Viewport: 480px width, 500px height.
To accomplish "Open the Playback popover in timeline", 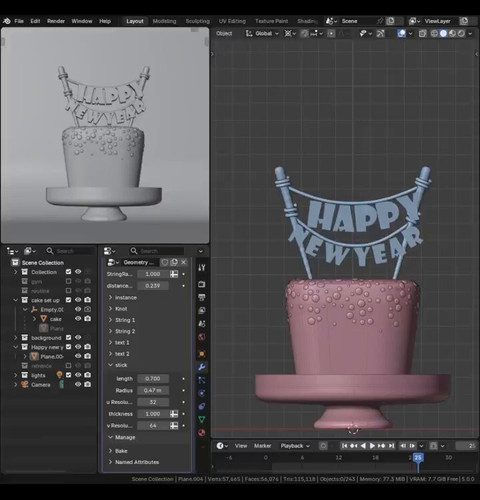I will [295, 446].
